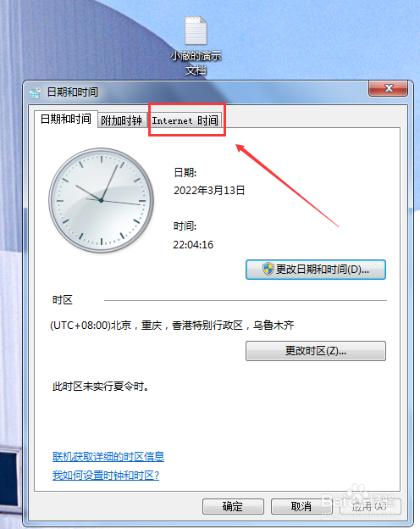This screenshot has width=420, height=529.
Task: Click the time text 22:04:16
Action: 193,244
